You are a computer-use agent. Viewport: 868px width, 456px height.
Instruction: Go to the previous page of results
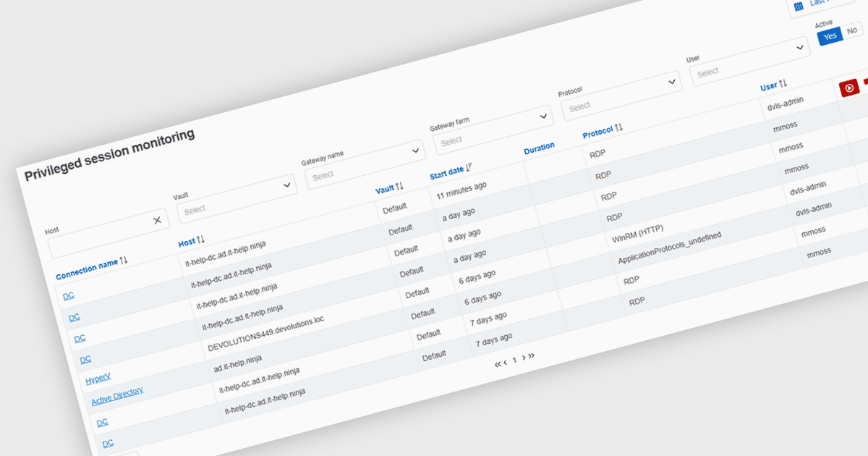[506, 362]
